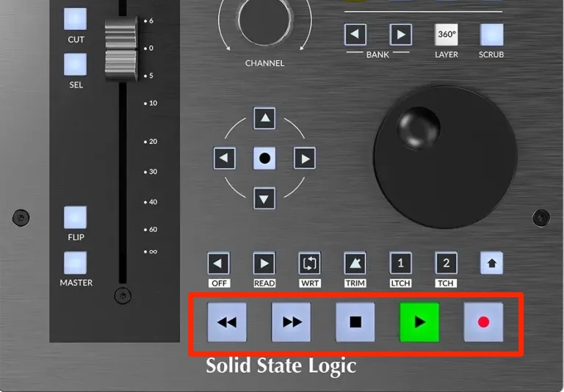Click the READ automation button
The image size is (564, 392).
tap(264, 263)
